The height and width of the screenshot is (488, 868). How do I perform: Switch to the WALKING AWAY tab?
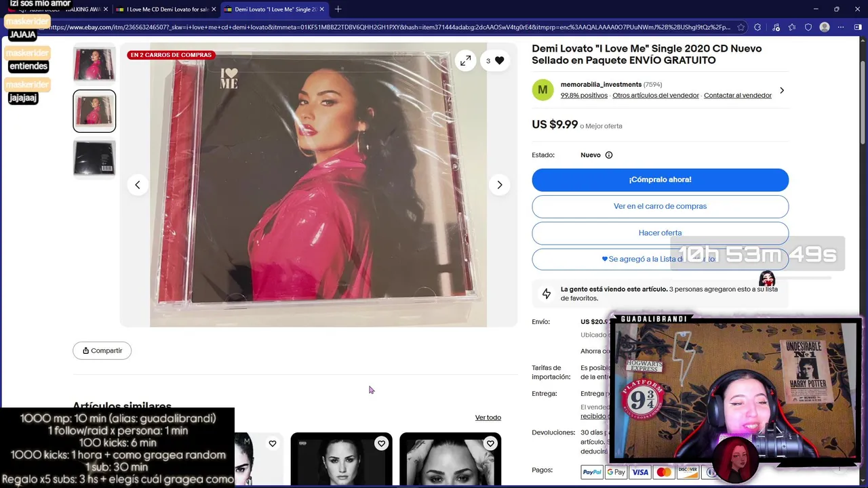click(x=58, y=9)
